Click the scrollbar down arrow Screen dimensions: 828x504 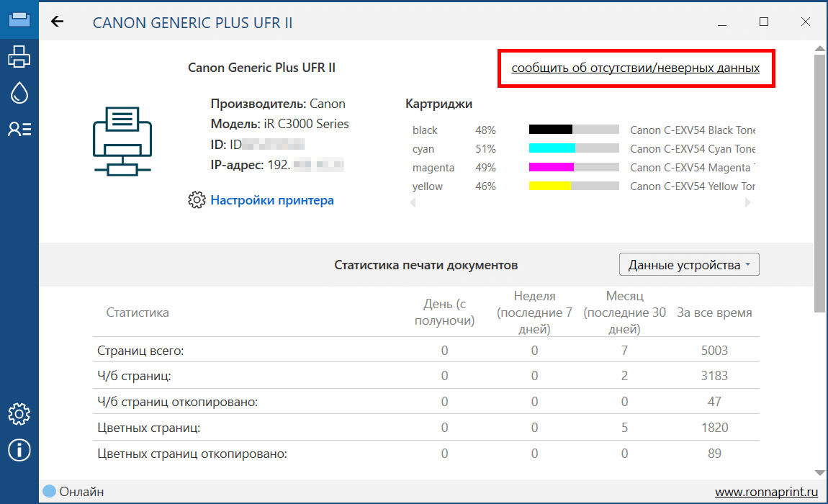[819, 473]
